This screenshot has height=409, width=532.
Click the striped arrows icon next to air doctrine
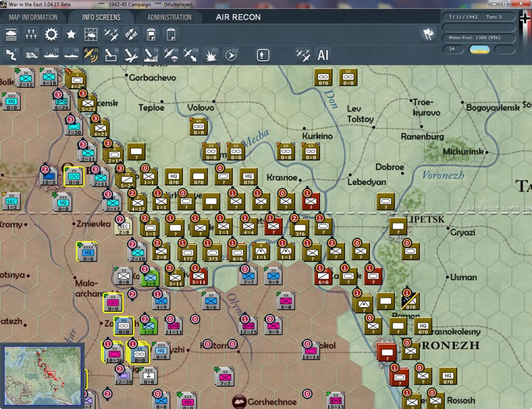[131, 34]
